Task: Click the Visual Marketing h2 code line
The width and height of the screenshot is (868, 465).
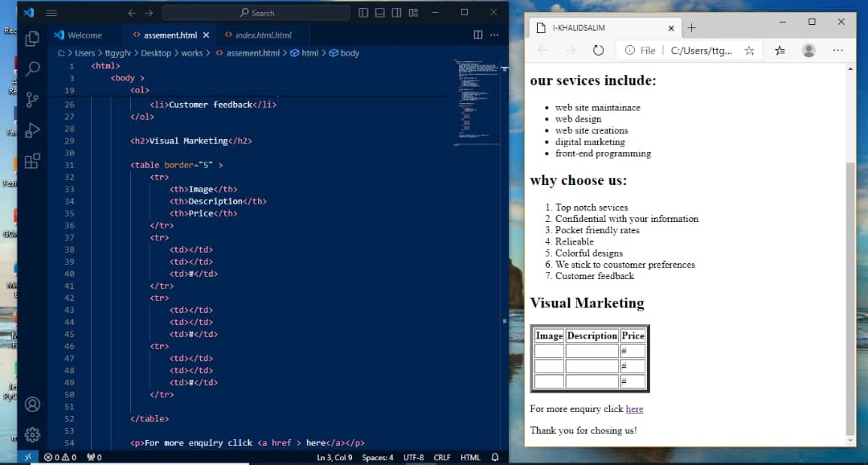Action: (191, 141)
